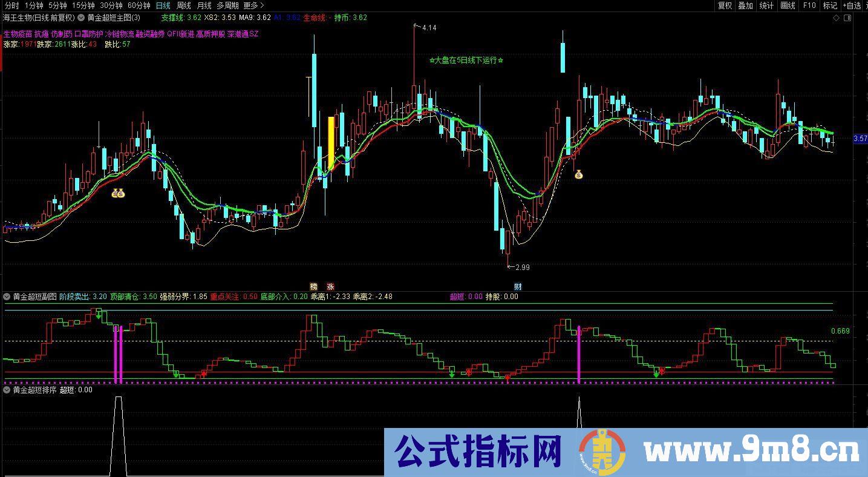Open the 60分钟 period chart
The image size is (868, 477).
pyautogui.click(x=139, y=5)
